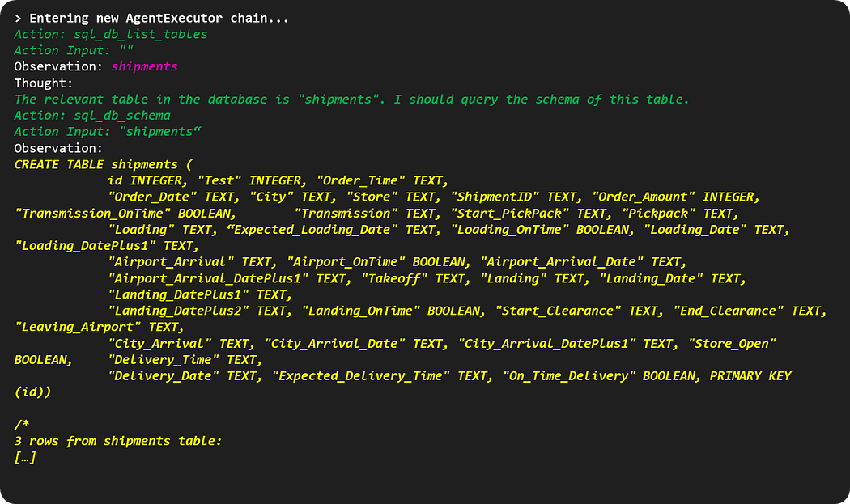Click the '3 rows from shipments table:' line

(x=118, y=441)
